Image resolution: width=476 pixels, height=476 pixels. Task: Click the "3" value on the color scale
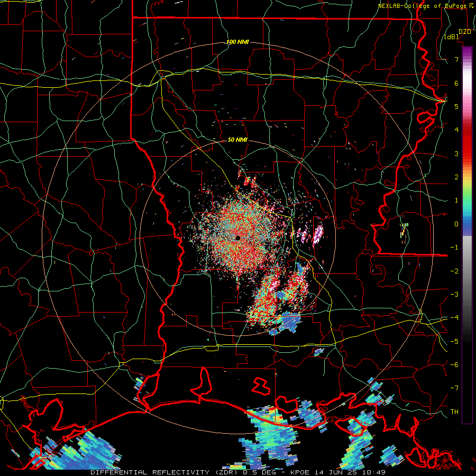click(456, 153)
